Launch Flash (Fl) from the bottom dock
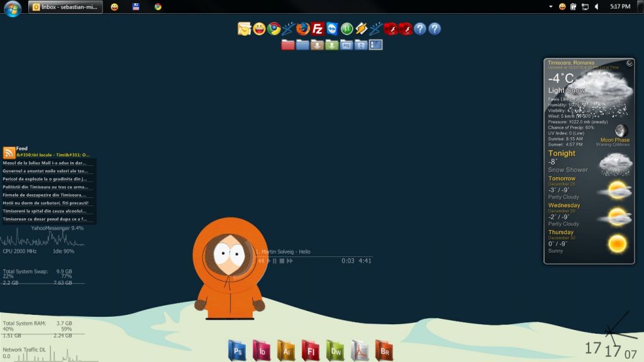Viewport: 644px width, 362px height. [311, 350]
